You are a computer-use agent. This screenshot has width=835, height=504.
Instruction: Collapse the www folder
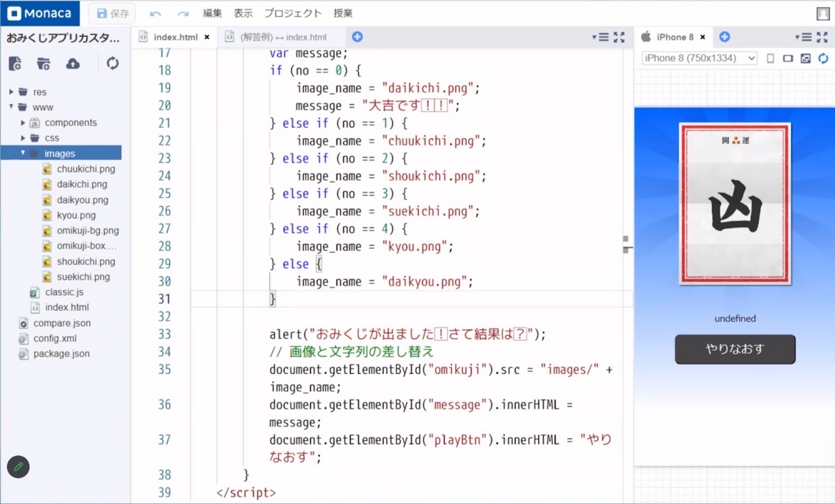(x=12, y=107)
